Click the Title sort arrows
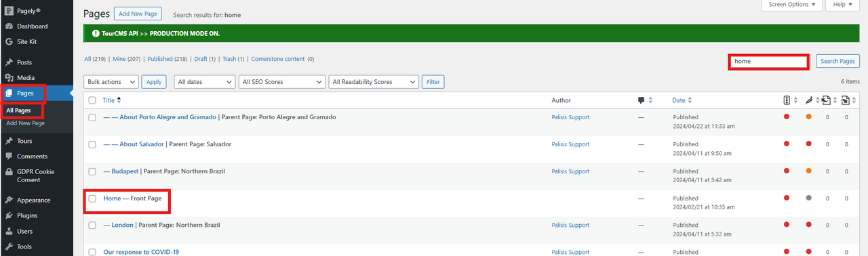The image size is (868, 256). coord(119,100)
